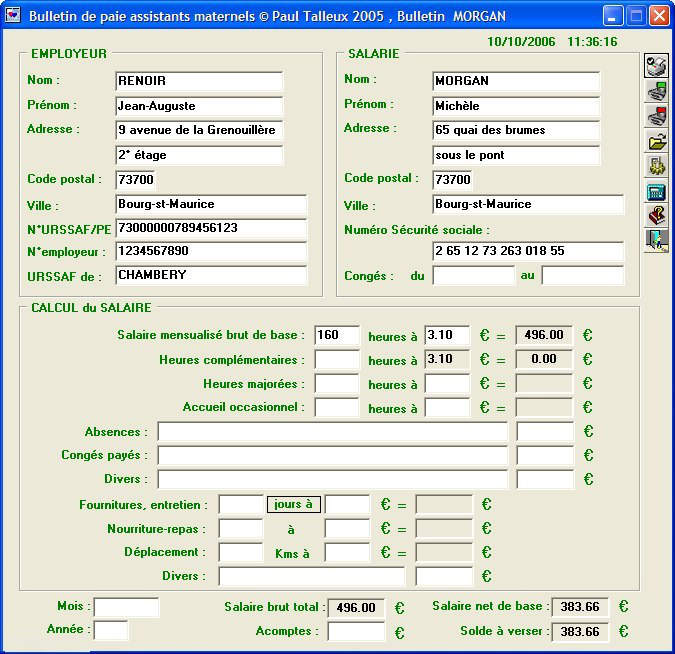Click salarié Nom field 'MORGAN'
675x654 pixels.
click(516, 81)
